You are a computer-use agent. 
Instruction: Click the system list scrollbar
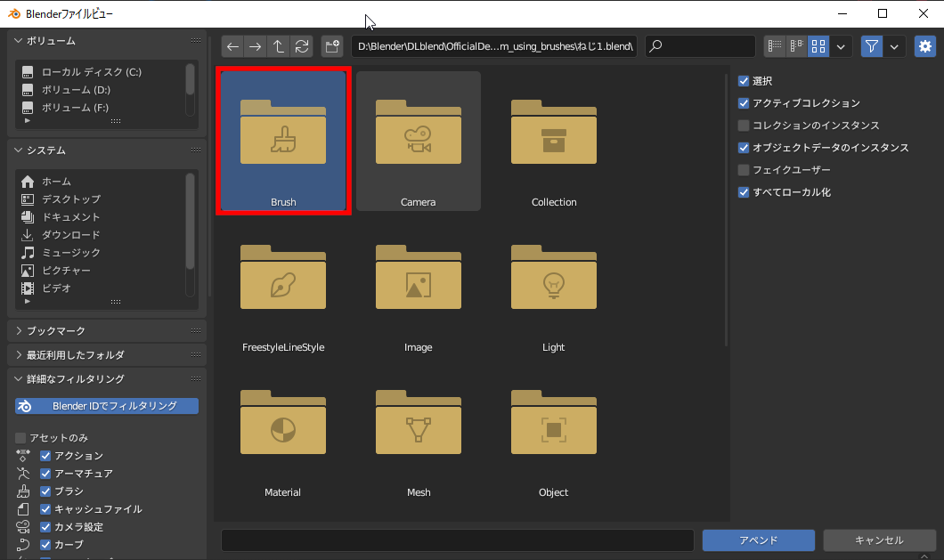[191, 221]
